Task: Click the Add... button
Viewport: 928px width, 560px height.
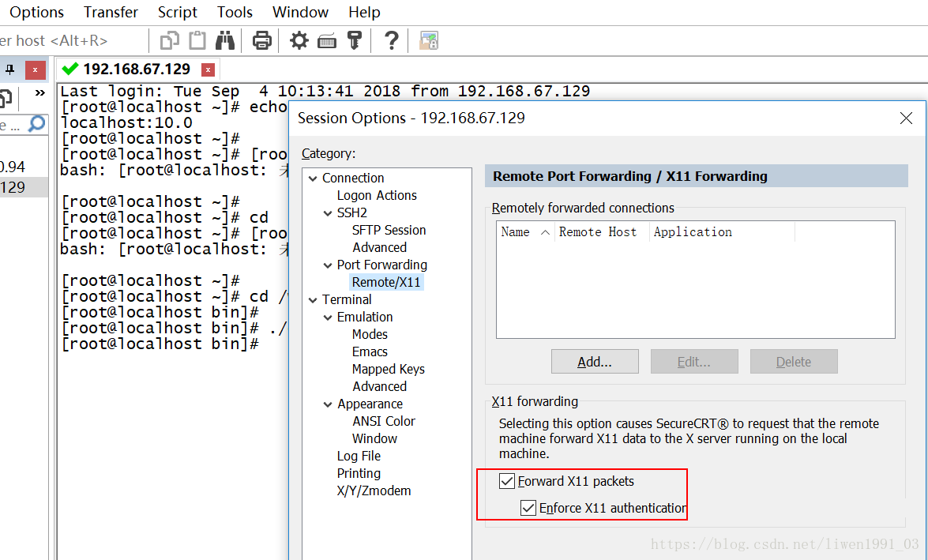Action: pyautogui.click(x=595, y=362)
